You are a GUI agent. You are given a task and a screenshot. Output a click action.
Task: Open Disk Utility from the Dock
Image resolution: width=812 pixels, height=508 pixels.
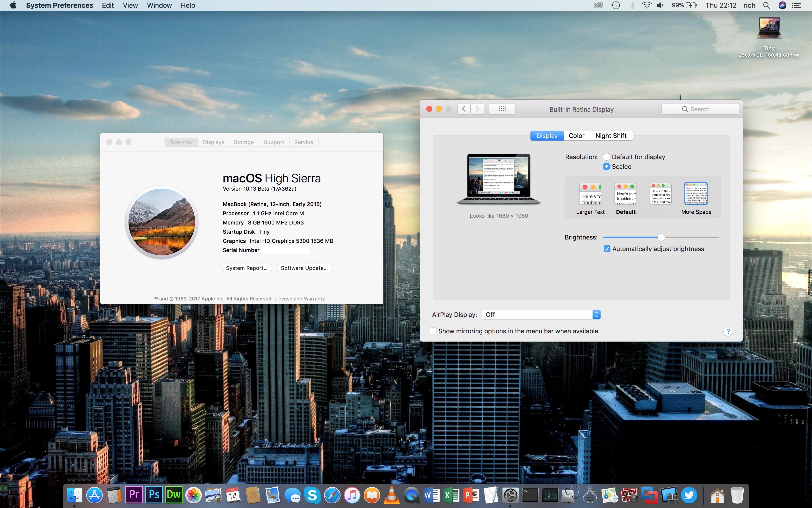click(570, 495)
